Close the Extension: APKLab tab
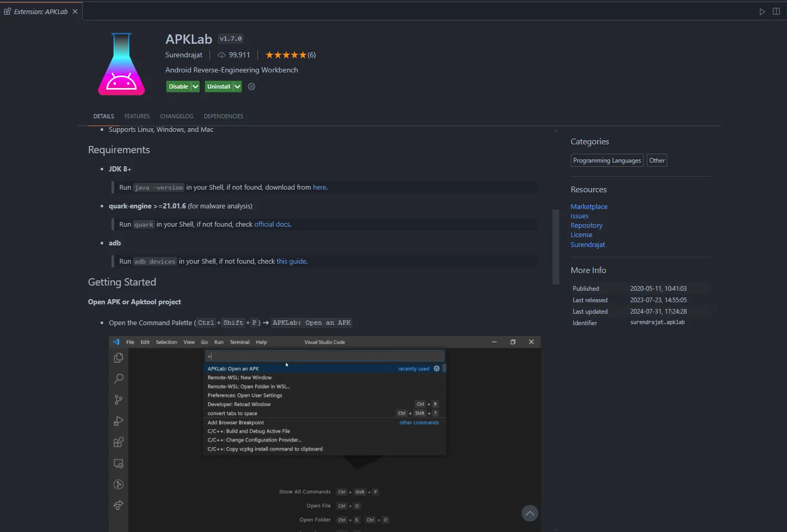 click(75, 11)
